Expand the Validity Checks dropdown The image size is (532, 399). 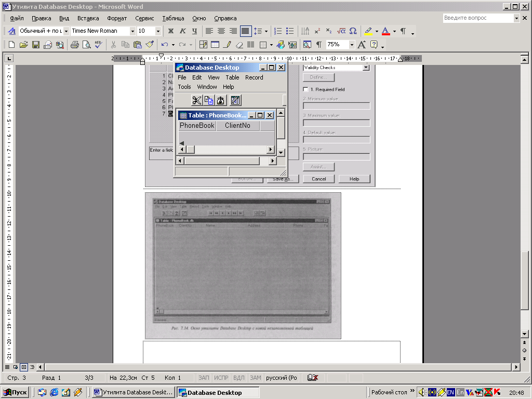click(366, 68)
